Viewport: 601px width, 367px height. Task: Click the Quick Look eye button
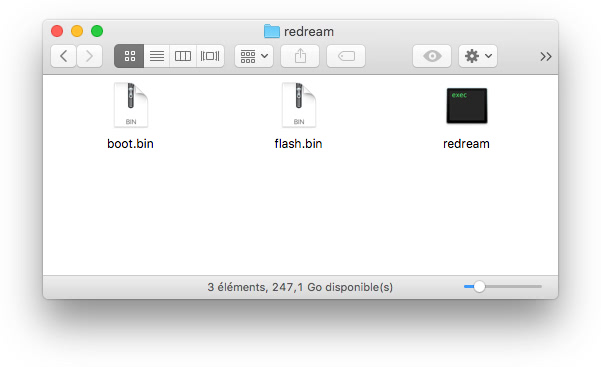432,56
